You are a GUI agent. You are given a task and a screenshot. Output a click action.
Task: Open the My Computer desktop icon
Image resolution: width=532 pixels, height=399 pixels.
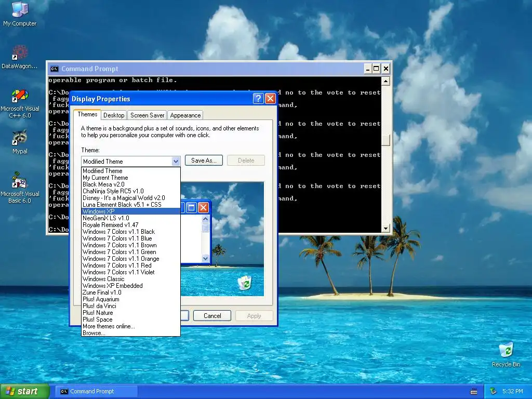20,14
